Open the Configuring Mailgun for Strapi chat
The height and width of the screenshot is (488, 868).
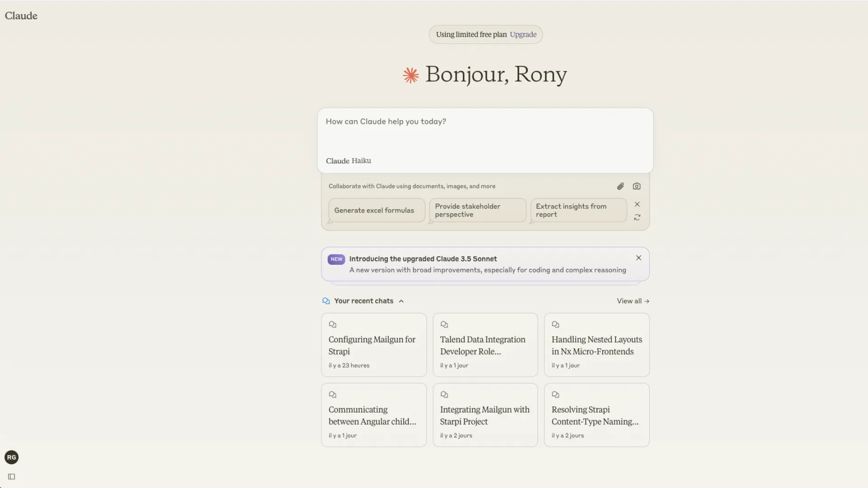tap(373, 345)
